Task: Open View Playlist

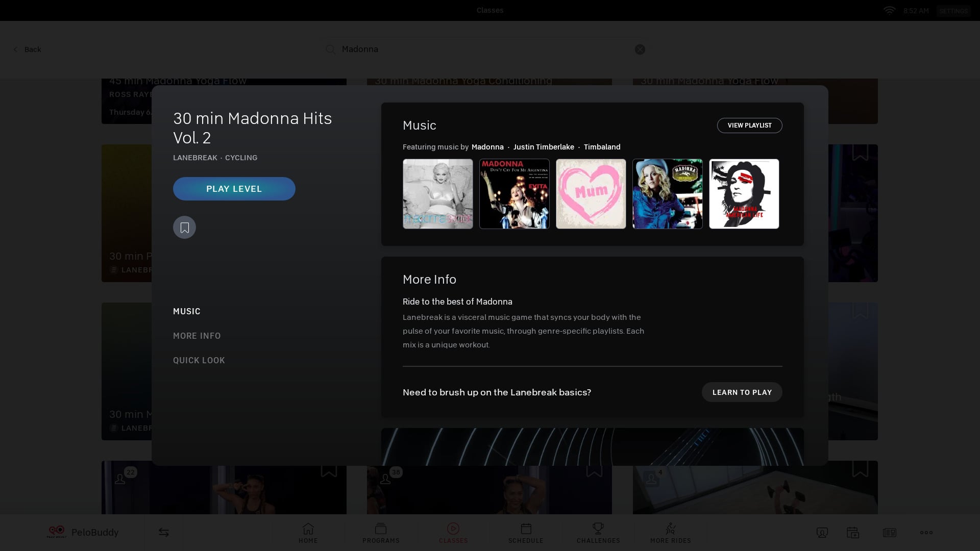Action: pyautogui.click(x=750, y=126)
